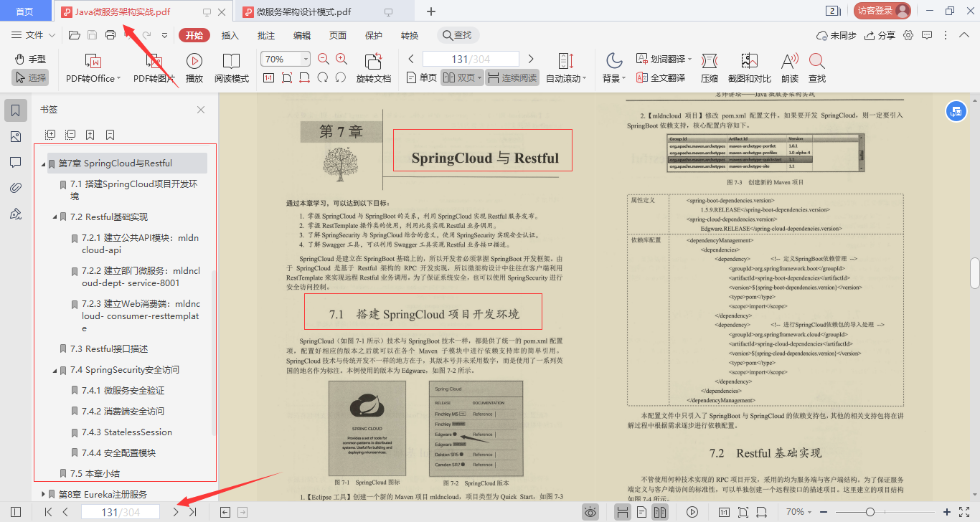Click the zoom out magnifier icon
The image size is (980, 522).
coord(324,60)
